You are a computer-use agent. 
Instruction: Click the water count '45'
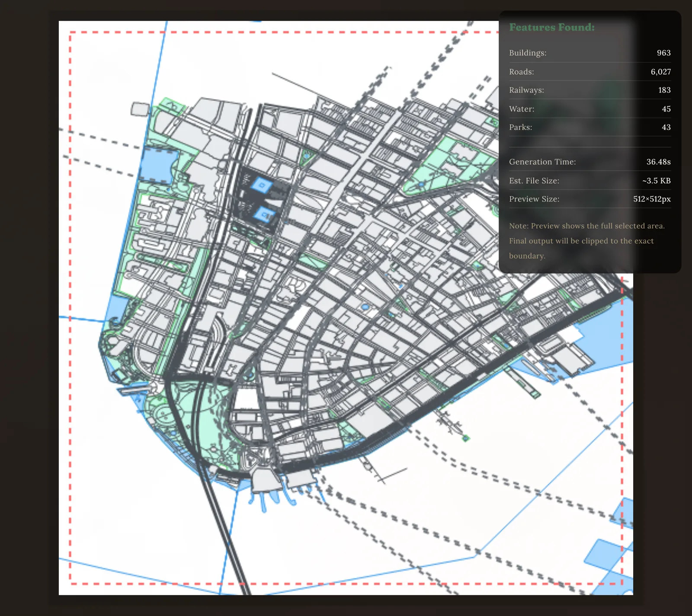click(x=666, y=109)
